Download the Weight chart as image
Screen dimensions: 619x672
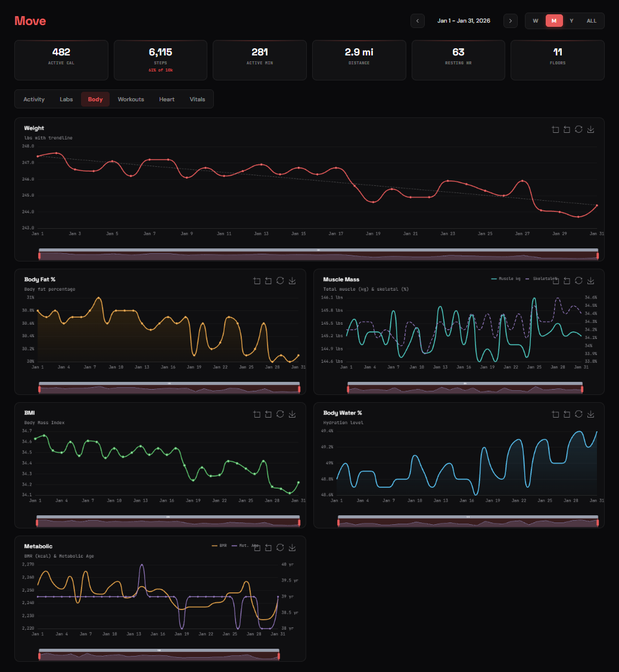coord(590,129)
